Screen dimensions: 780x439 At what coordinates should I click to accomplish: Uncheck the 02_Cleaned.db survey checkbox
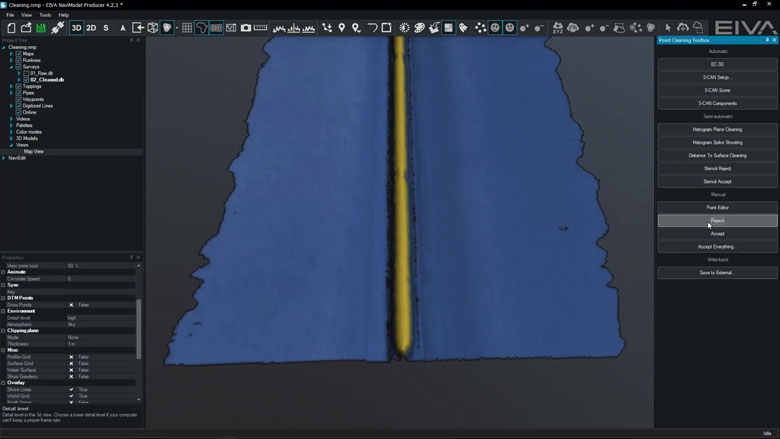coord(25,79)
